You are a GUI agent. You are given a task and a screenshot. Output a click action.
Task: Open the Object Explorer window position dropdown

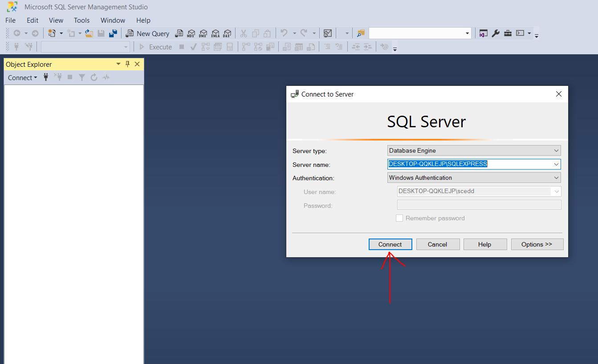(x=118, y=64)
